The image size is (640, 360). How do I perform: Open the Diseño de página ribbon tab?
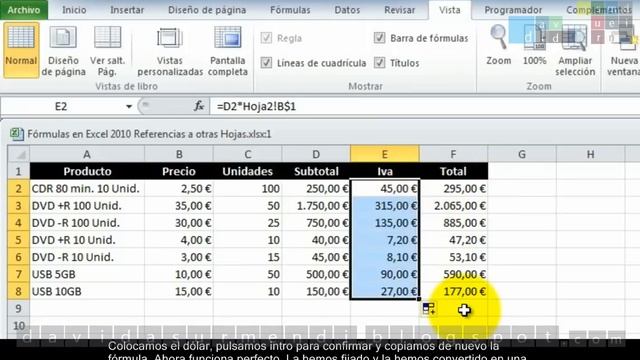click(x=207, y=10)
